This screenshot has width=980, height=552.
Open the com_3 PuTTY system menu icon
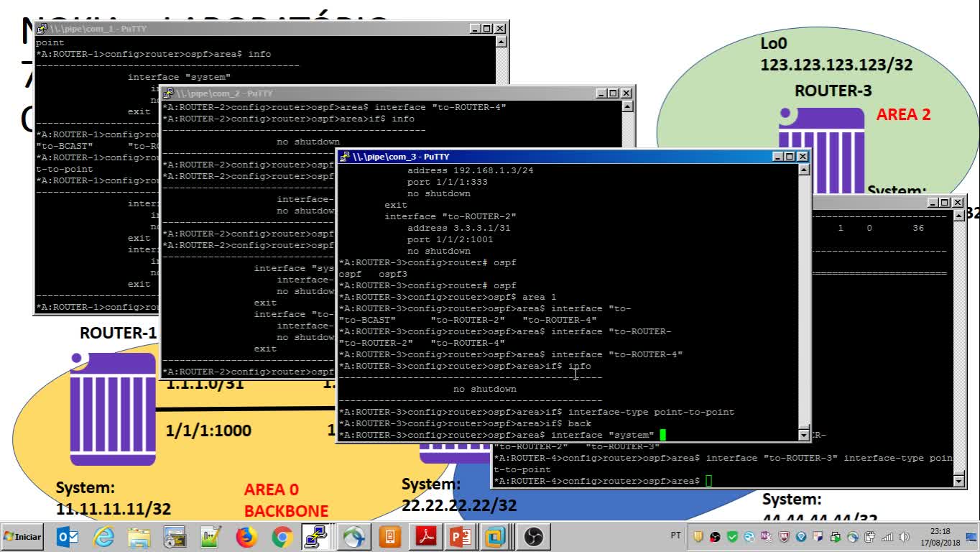345,157
